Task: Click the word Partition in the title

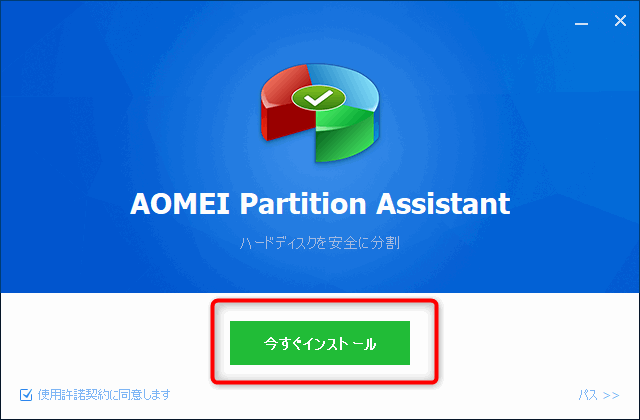Action: 302,203
